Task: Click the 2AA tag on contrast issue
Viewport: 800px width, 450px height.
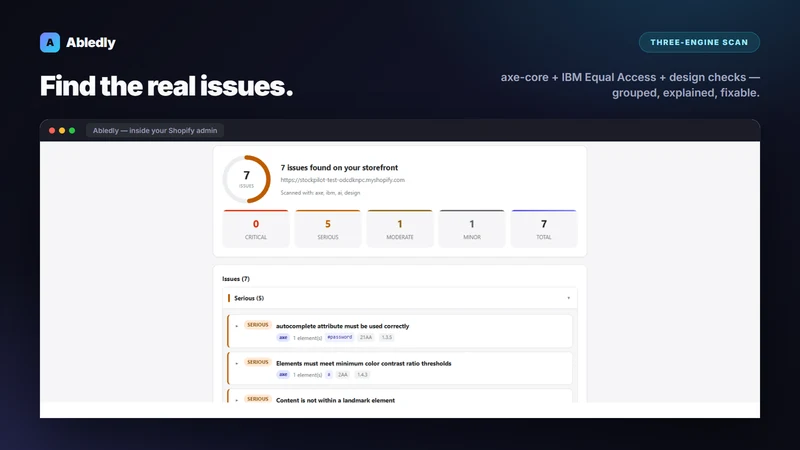Action: (342, 374)
